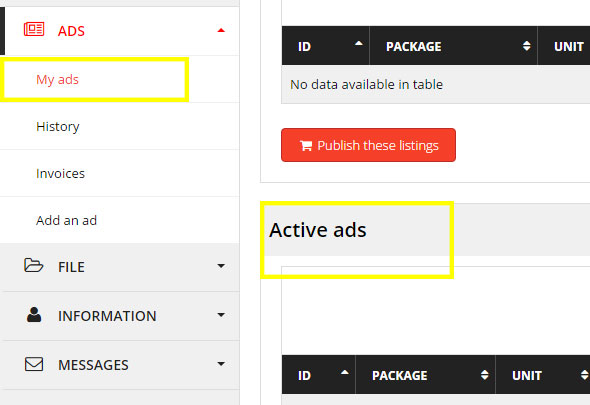This screenshot has height=405, width=590.
Task: Open My ads in sidebar
Action: 58,79
